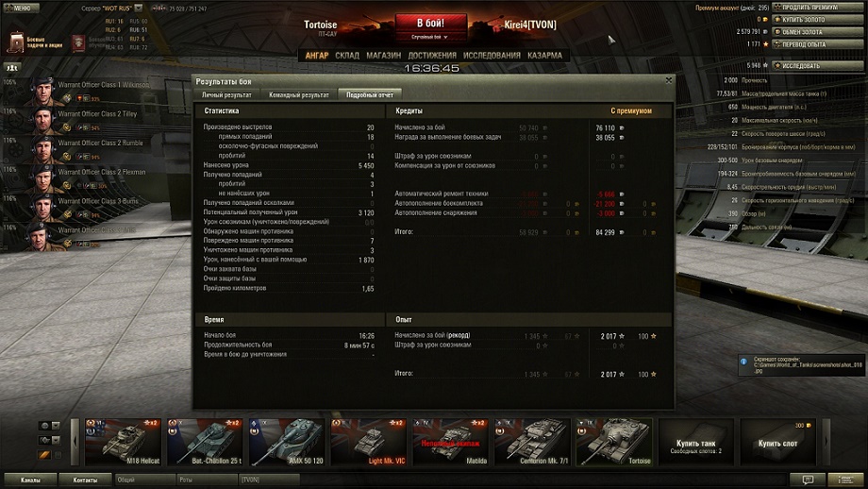Click Продолжительность боя 8 мин 57 с row
868x489 pixels.
click(x=289, y=345)
